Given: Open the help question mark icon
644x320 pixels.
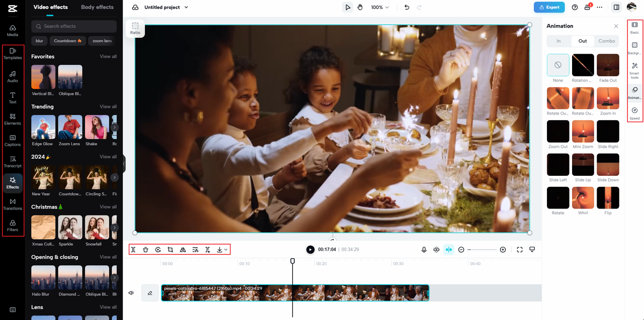Looking at the screenshot, I should (575, 8).
